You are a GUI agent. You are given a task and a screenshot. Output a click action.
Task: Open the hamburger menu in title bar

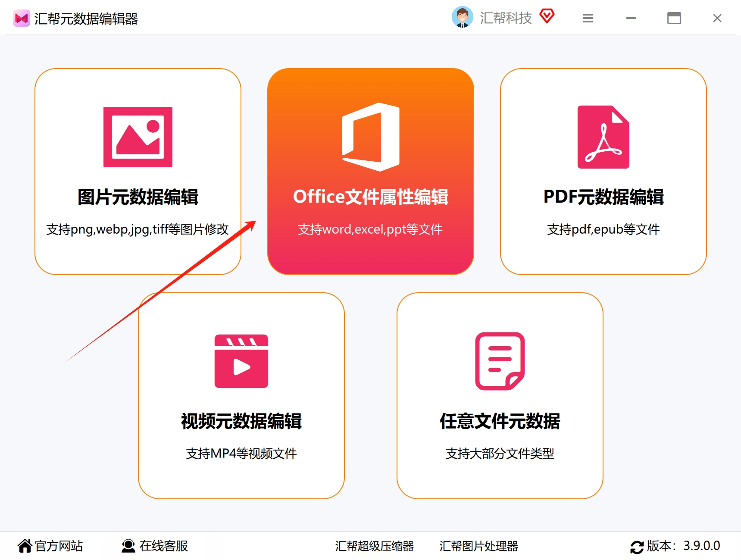[x=588, y=18]
